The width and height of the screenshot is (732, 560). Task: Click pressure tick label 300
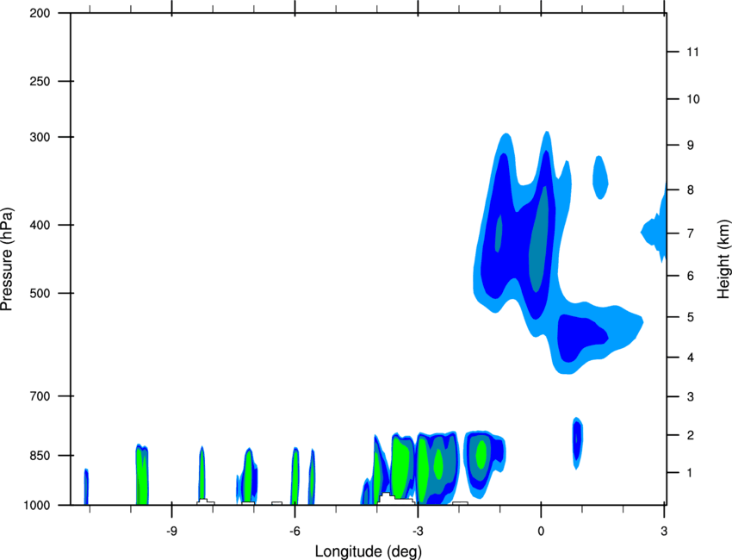(x=40, y=137)
